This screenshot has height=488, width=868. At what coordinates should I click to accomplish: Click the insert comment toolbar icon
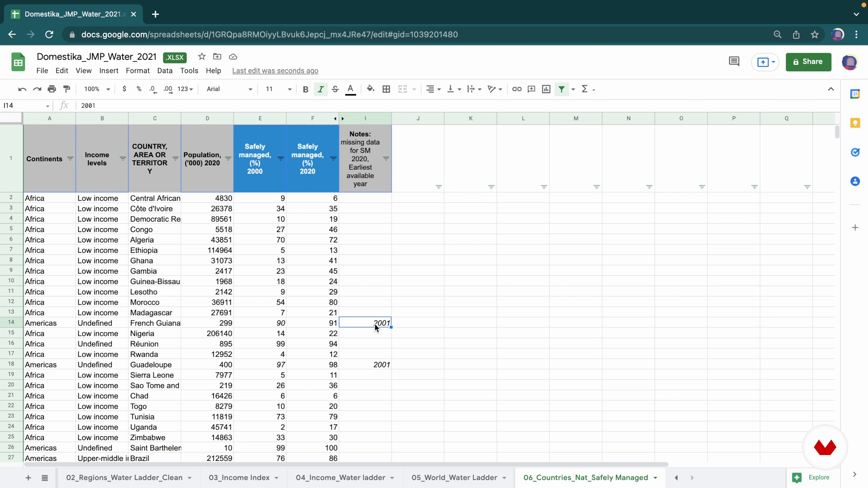tap(531, 89)
